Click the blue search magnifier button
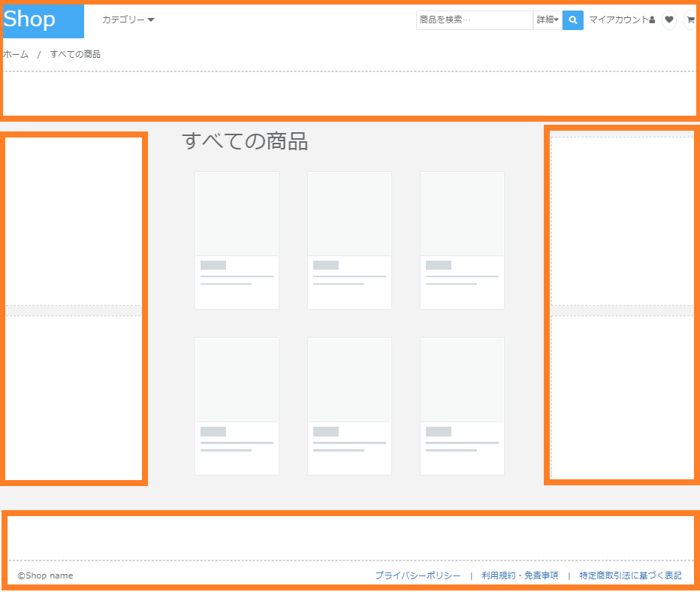This screenshot has height=592, width=700. click(x=572, y=20)
